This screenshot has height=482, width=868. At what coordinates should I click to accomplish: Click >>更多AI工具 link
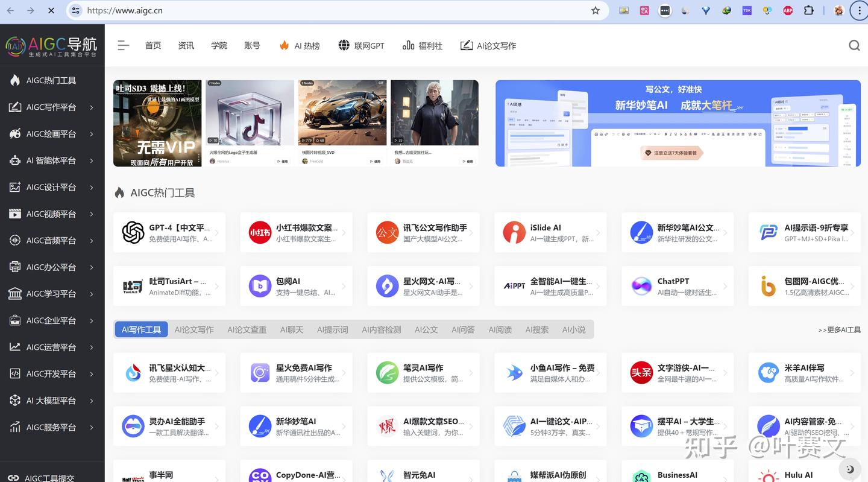tap(840, 330)
